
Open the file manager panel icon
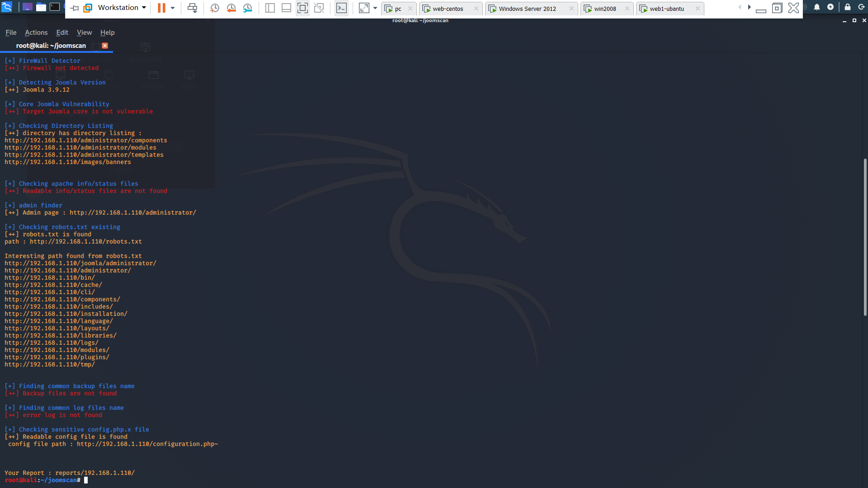pos(41,7)
